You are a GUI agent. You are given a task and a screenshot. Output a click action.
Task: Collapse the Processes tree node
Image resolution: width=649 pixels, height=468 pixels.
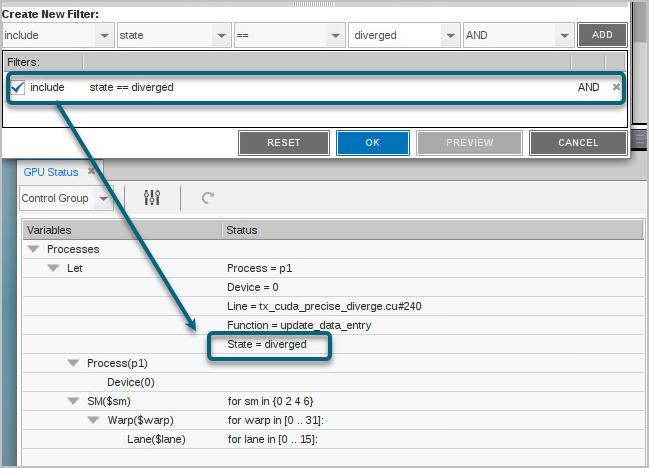pyautogui.click(x=34, y=249)
